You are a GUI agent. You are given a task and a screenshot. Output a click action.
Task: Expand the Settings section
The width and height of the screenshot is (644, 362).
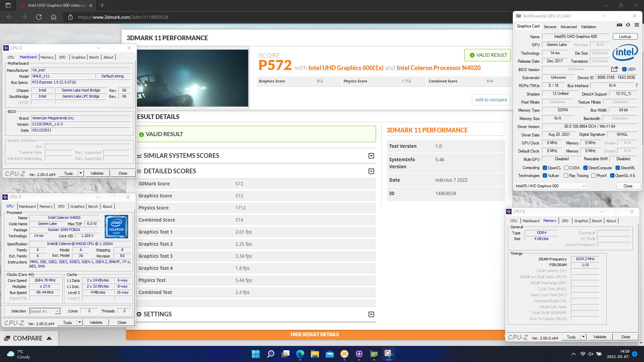pyautogui.click(x=371, y=314)
